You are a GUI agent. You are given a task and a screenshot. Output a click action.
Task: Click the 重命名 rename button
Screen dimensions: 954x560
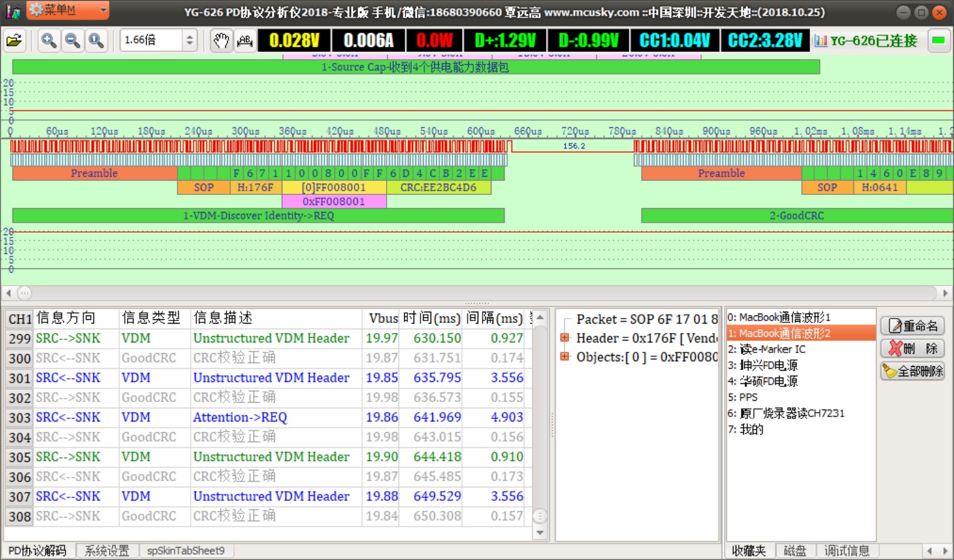tap(913, 325)
